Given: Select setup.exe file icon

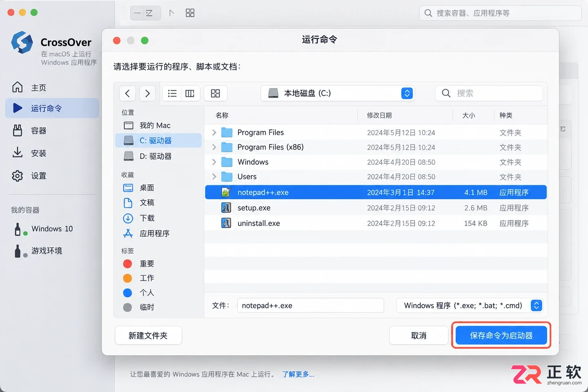Looking at the screenshot, I should click(x=226, y=208).
